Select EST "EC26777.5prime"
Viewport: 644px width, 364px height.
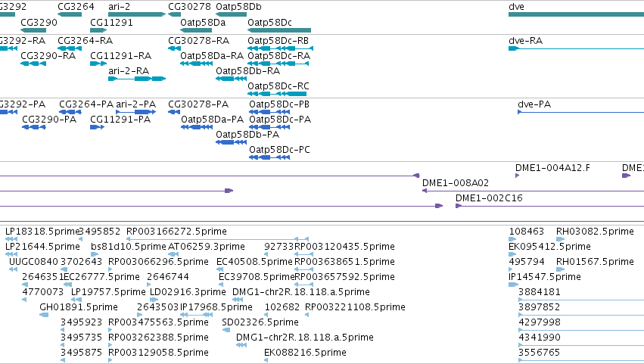(x=102, y=277)
